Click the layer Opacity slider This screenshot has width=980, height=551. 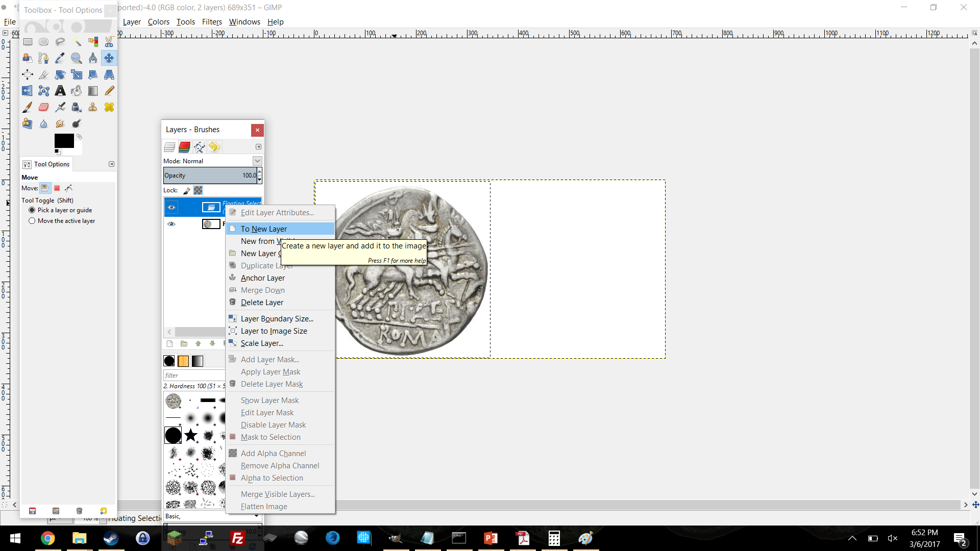tap(210, 175)
